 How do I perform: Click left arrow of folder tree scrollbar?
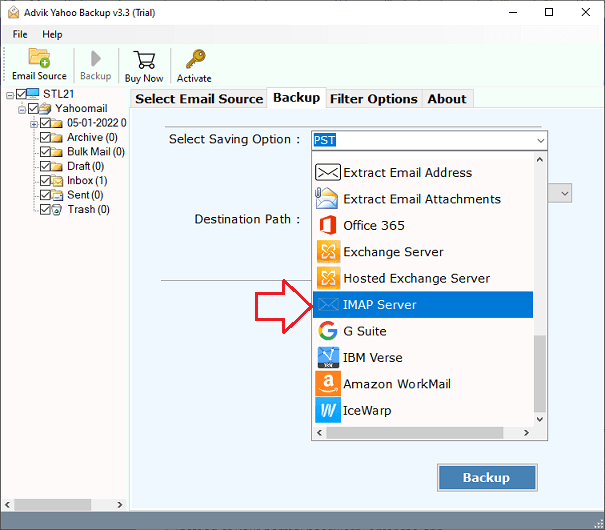coord(8,505)
